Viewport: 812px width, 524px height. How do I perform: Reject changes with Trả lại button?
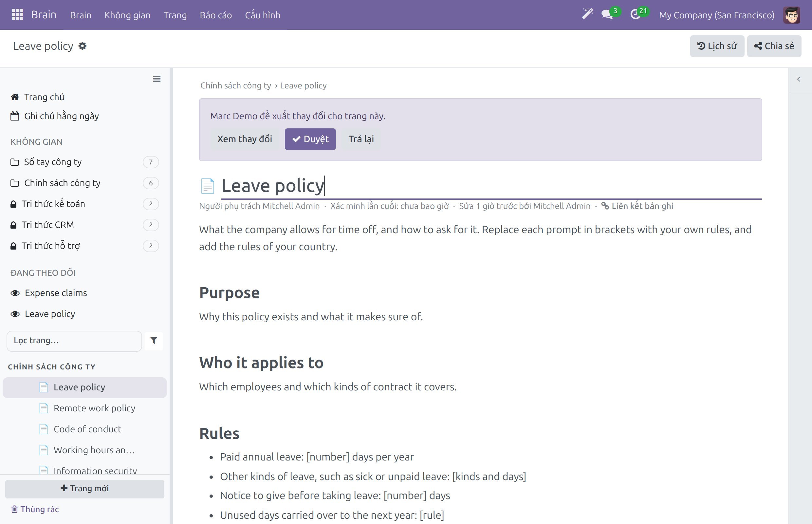[361, 139]
